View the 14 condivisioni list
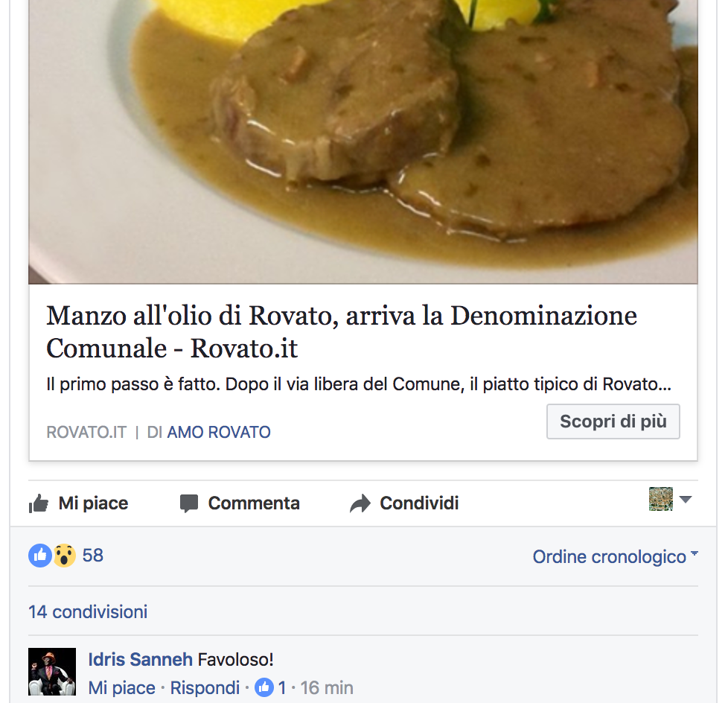The width and height of the screenshot is (728, 703). point(88,612)
